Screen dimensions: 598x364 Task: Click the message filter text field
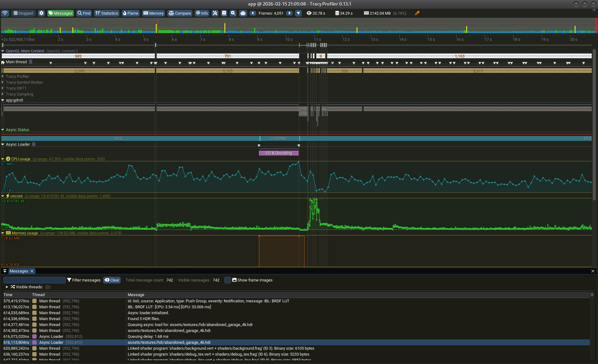pyautogui.click(x=34, y=280)
